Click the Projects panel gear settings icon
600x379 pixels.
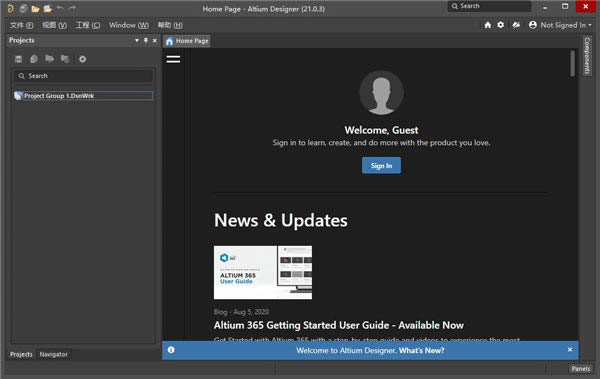point(83,59)
